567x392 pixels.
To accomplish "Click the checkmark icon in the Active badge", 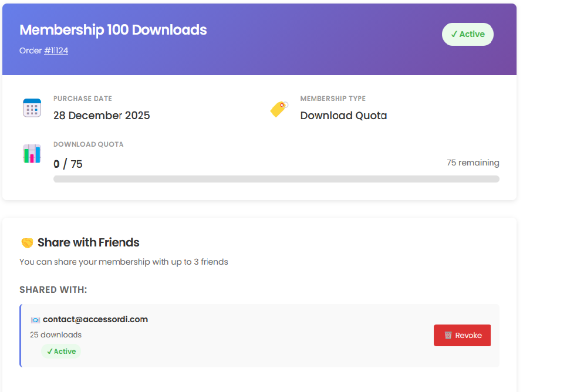I will pyautogui.click(x=454, y=34).
